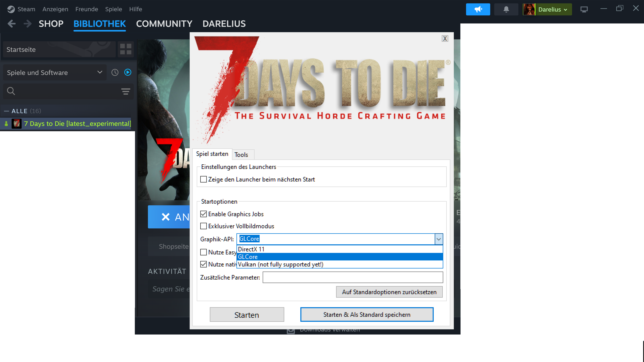
Task: Click the Steam logo icon in menu bar
Action: pyautogui.click(x=11, y=9)
